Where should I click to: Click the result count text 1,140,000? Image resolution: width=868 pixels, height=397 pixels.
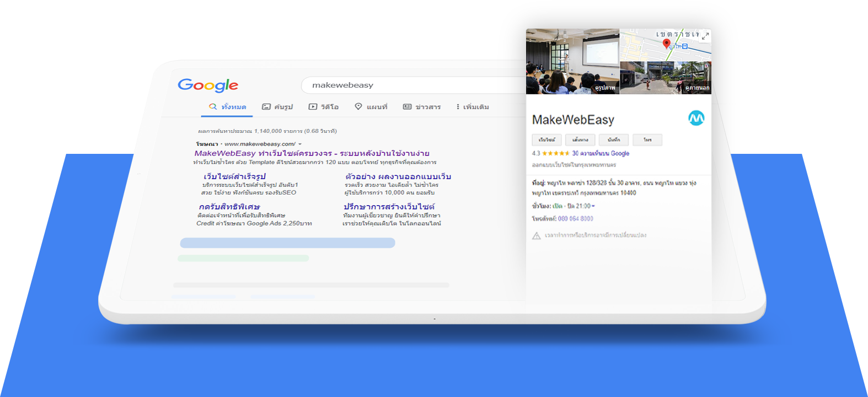tap(268, 131)
